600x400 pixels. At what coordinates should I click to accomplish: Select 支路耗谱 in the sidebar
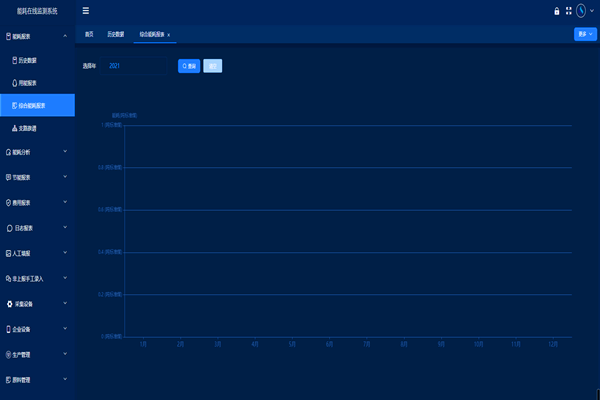pyautogui.click(x=29, y=128)
